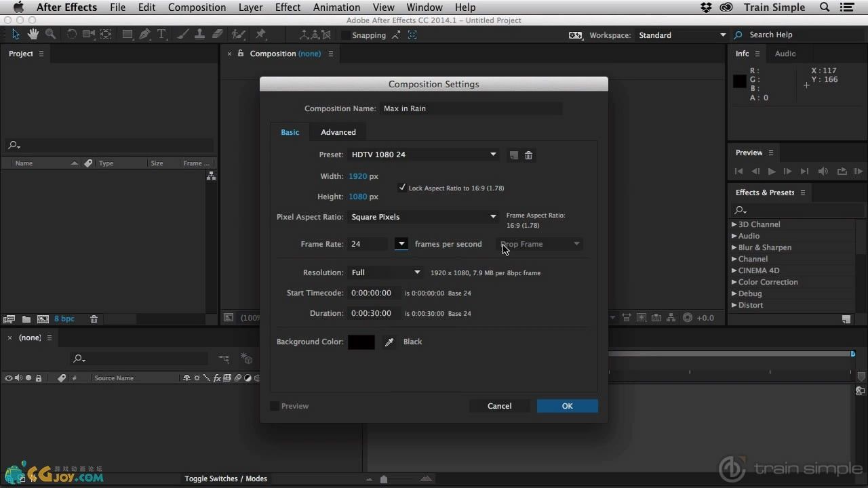
Task: Click the delete preset trash icon
Action: coord(529,155)
